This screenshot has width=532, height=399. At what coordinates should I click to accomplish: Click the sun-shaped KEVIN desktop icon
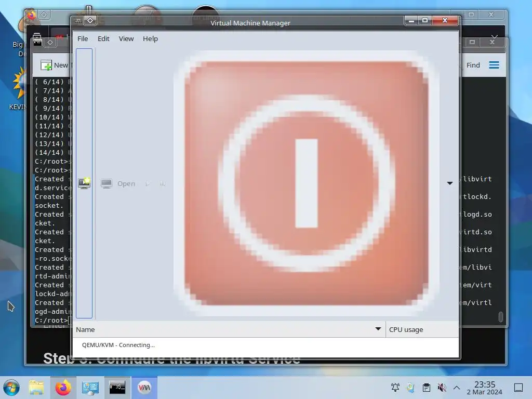tap(19, 83)
